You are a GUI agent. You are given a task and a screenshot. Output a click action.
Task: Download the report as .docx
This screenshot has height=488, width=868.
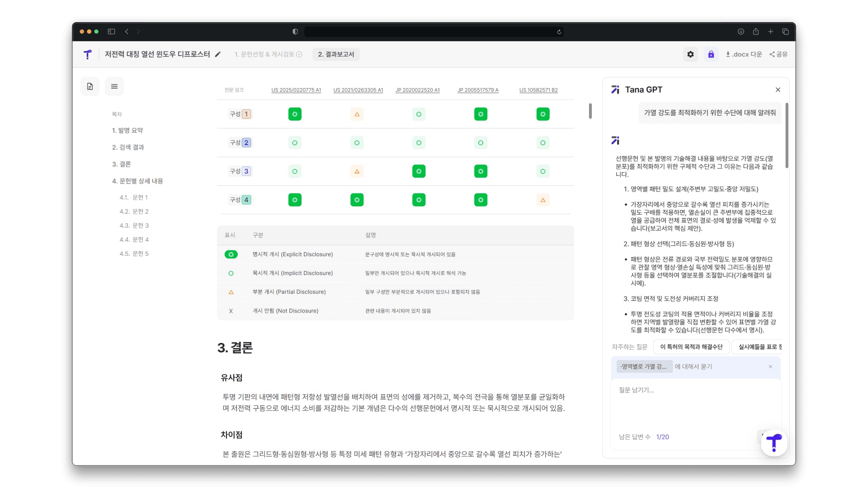(x=744, y=54)
